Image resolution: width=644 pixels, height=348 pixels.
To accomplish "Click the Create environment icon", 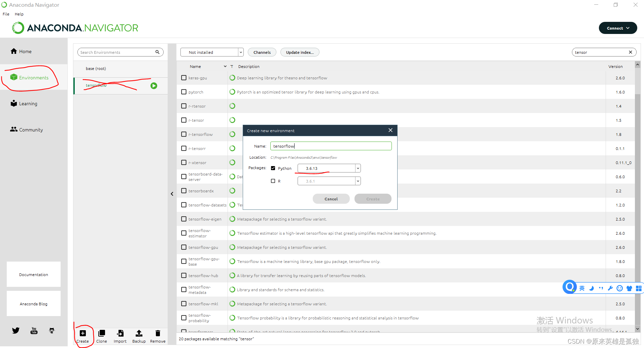I will (82, 333).
